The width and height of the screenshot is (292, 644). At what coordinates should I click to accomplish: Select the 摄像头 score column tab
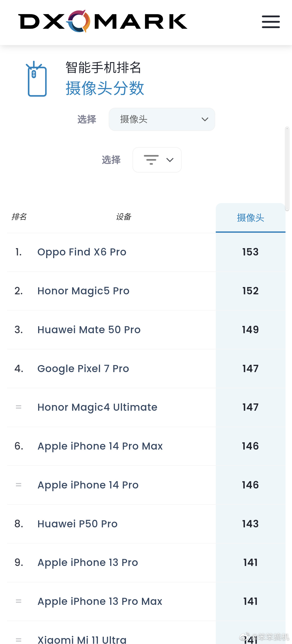(250, 218)
